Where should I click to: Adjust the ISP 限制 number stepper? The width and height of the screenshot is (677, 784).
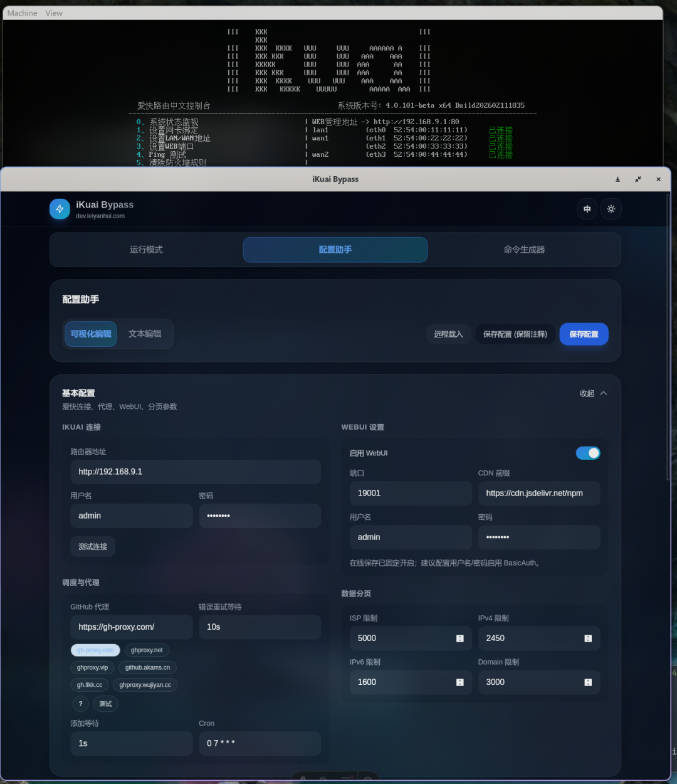click(460, 638)
